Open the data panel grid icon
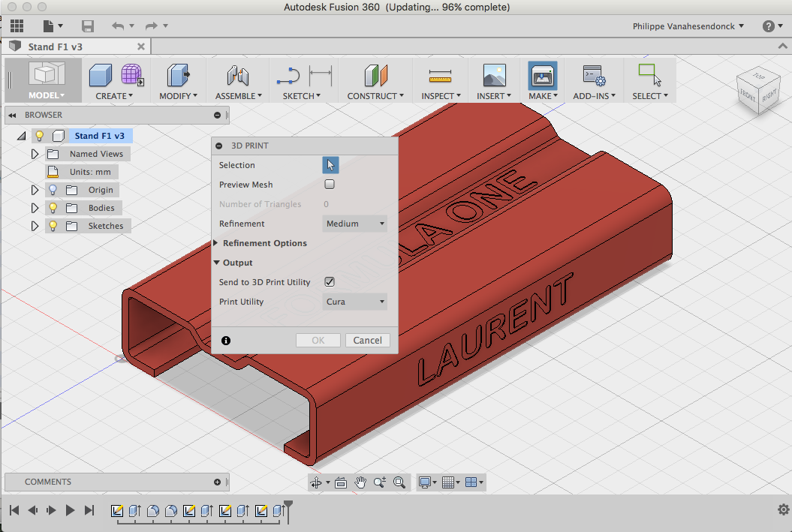Screen dimensions: 792x532 click(x=17, y=26)
